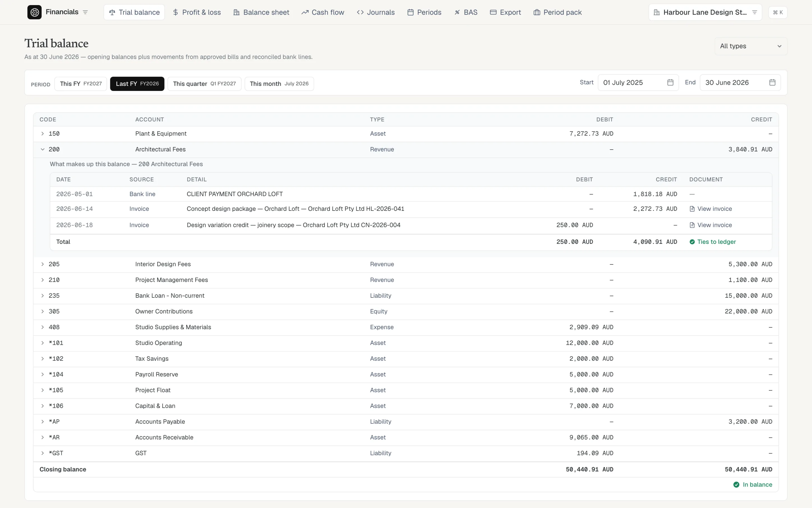Click document icon for HL-2026-041 invoice
Viewport: 812px width, 508px height.
point(692,209)
